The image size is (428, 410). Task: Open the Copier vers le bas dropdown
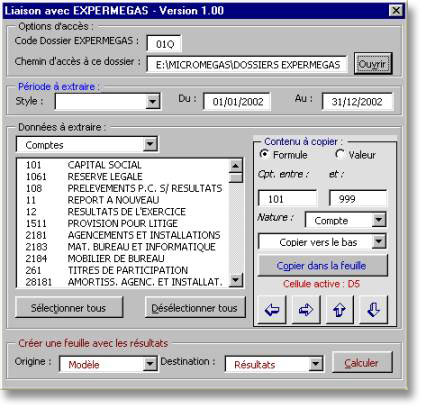coord(379,242)
